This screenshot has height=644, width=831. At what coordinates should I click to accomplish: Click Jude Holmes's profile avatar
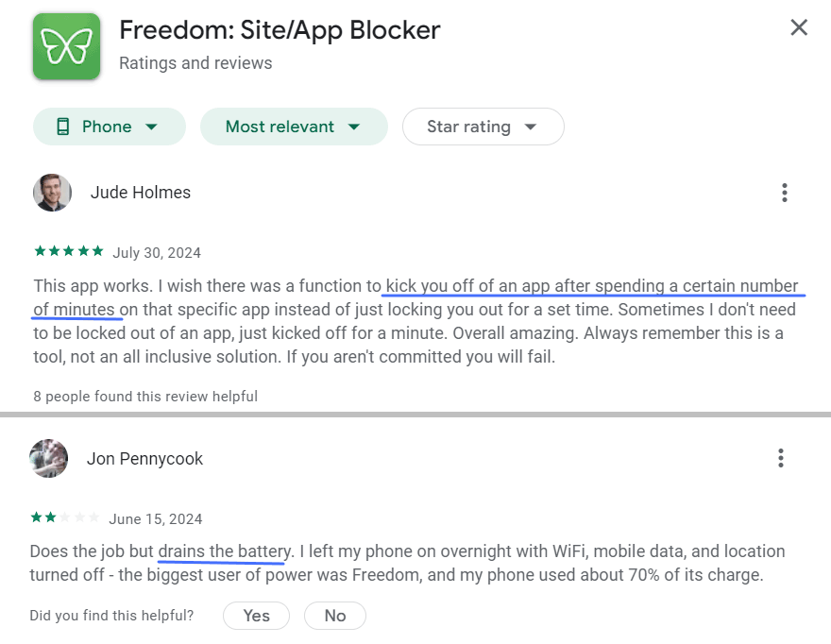click(x=52, y=193)
